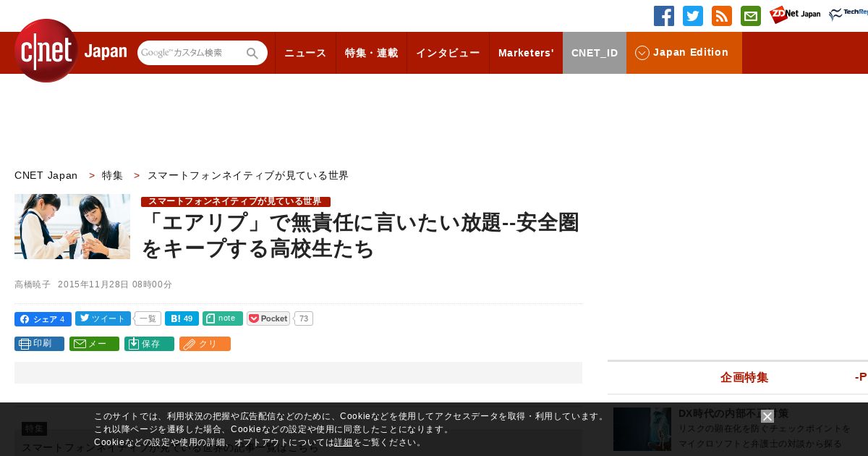Email the article using メール button
Viewport: 868px width, 456px height.
(x=94, y=344)
